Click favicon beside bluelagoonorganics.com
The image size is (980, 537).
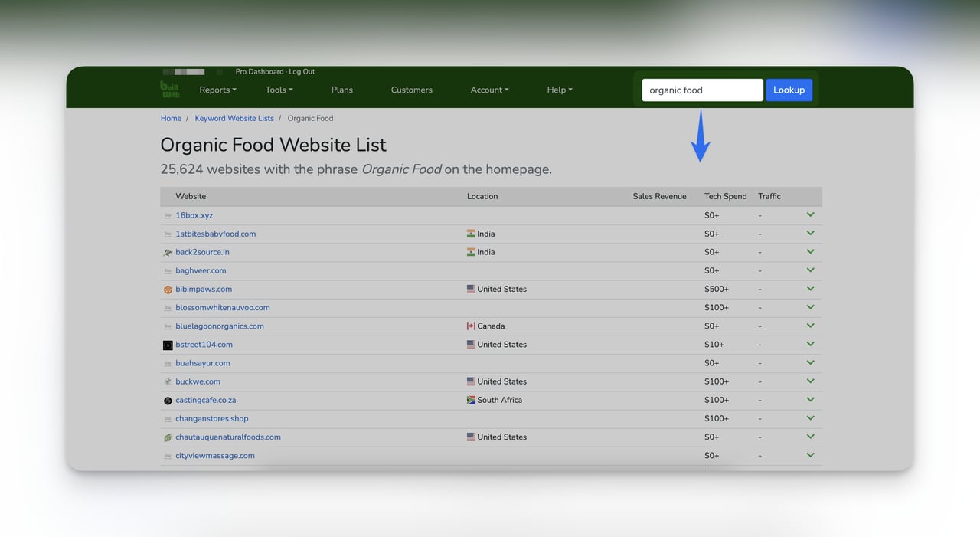[168, 326]
